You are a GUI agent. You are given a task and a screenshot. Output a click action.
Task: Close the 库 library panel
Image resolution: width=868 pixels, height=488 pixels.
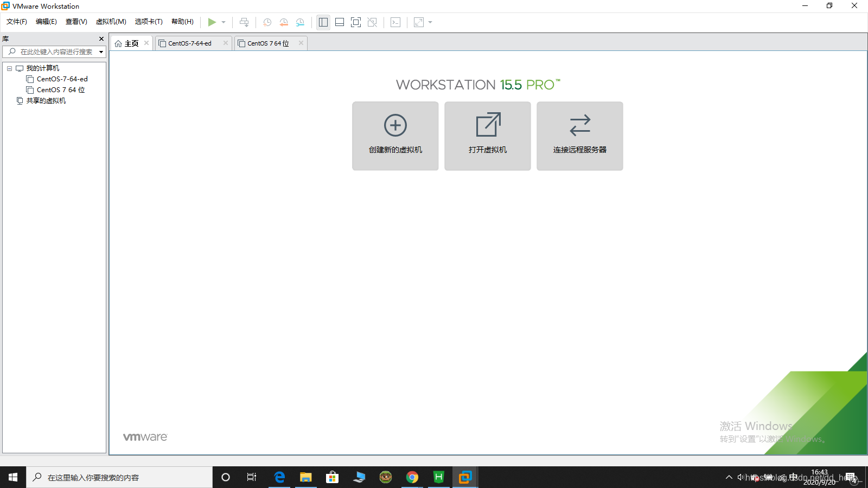pyautogui.click(x=101, y=38)
